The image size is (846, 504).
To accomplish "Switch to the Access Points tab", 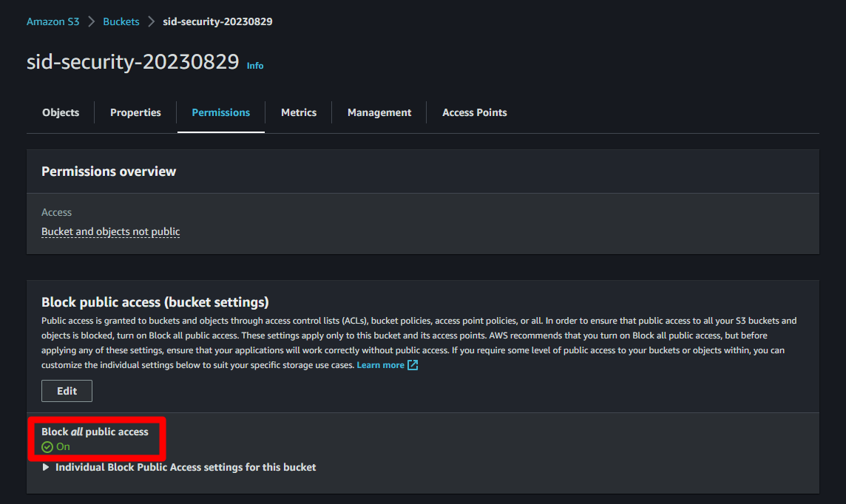I will [x=475, y=112].
